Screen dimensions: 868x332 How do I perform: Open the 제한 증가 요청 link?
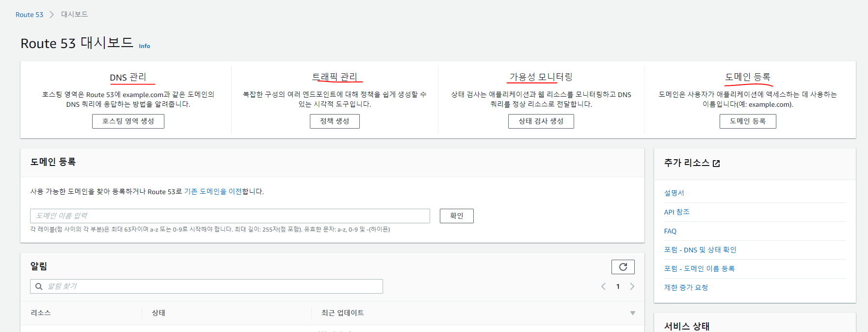tap(686, 288)
